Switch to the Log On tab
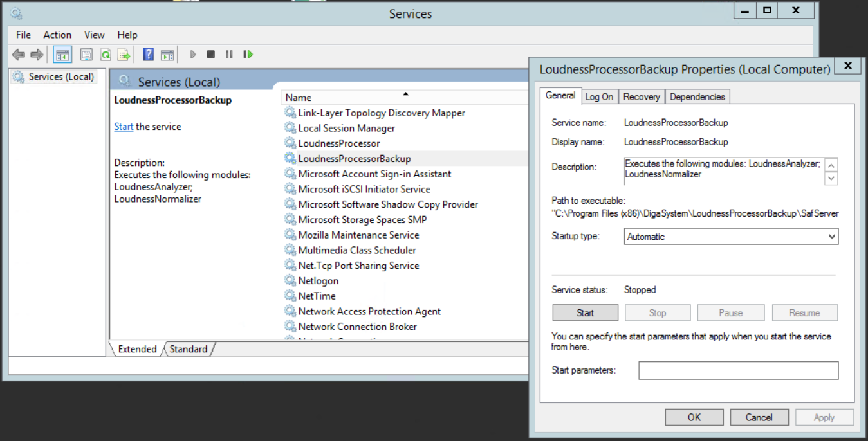This screenshot has width=868, height=441. click(x=599, y=97)
